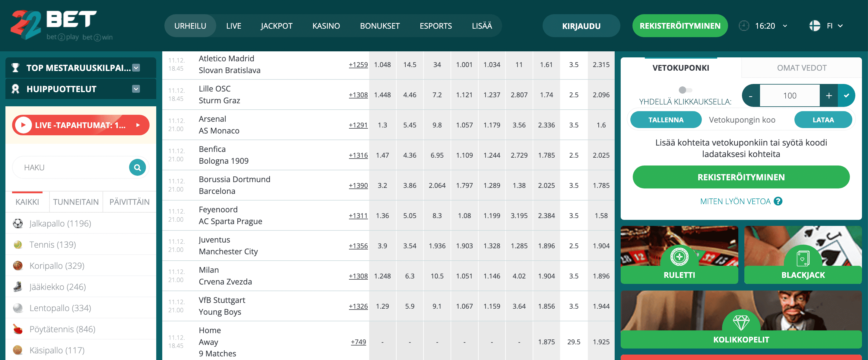868x360 pixels.
Task: Click the trophy icon beside Top Mestaruuskilpailut
Action: click(15, 68)
